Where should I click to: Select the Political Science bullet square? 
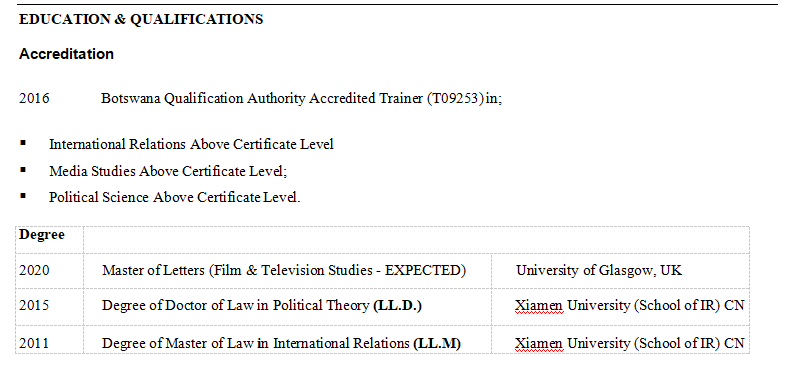(x=23, y=196)
